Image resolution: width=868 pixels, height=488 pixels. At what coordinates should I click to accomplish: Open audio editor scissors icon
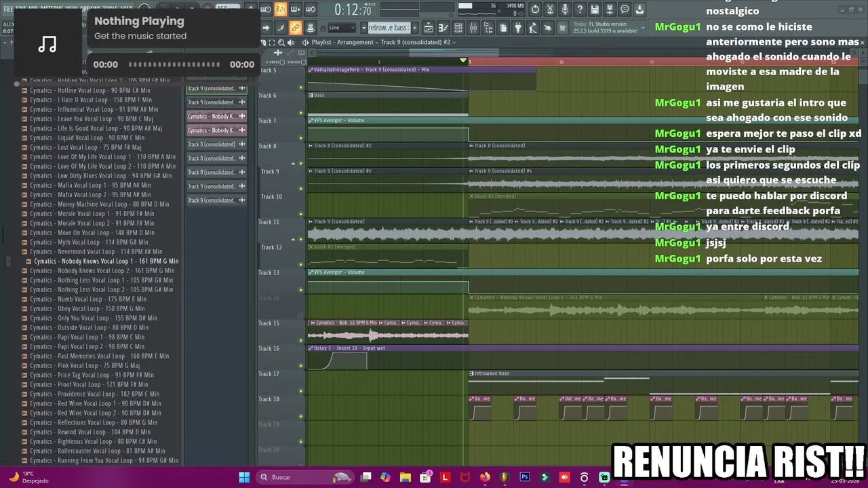point(550,9)
